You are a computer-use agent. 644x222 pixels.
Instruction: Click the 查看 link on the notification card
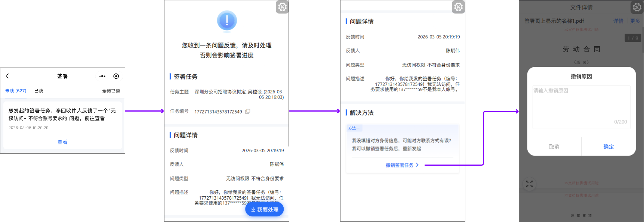point(62,142)
